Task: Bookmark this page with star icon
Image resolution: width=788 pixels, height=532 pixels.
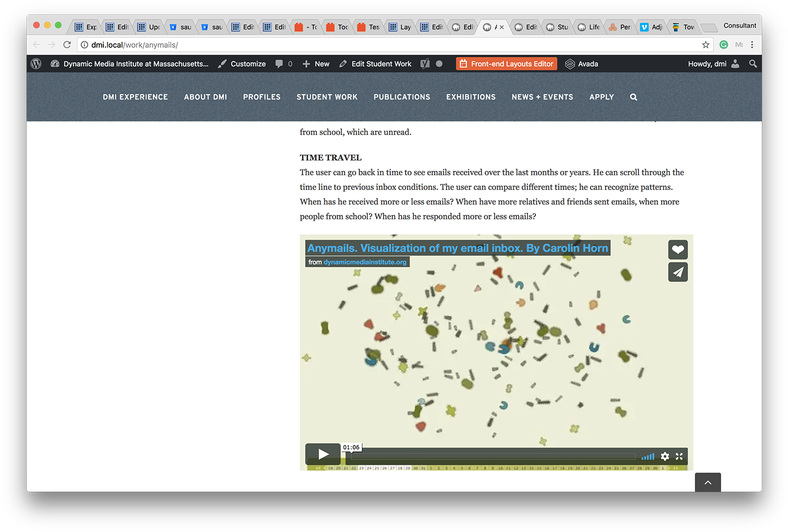Action: pyautogui.click(x=706, y=45)
